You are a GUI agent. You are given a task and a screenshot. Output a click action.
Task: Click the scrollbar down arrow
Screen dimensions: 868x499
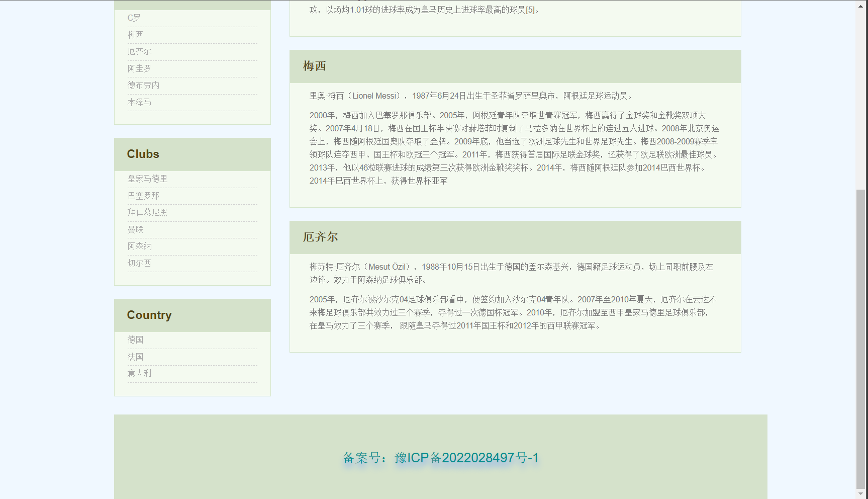click(x=861, y=494)
